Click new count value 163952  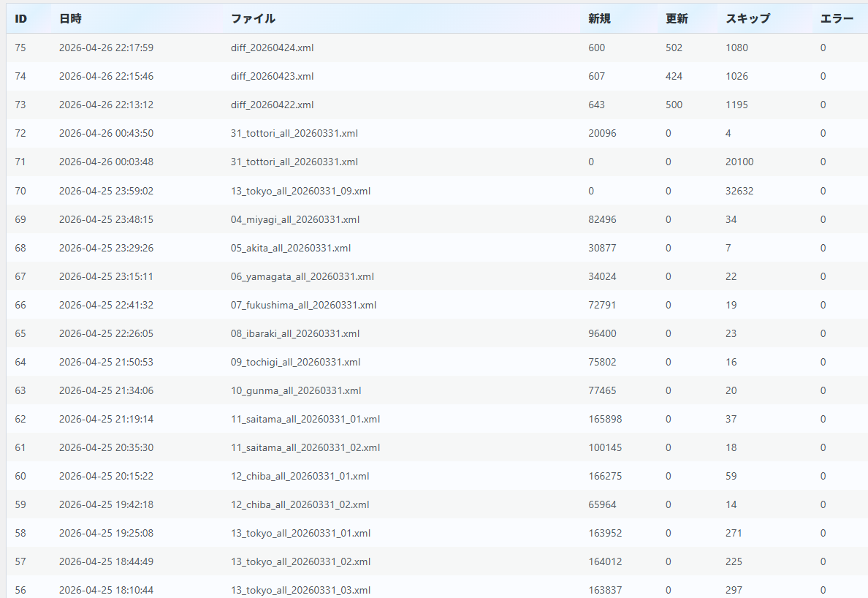click(x=605, y=533)
